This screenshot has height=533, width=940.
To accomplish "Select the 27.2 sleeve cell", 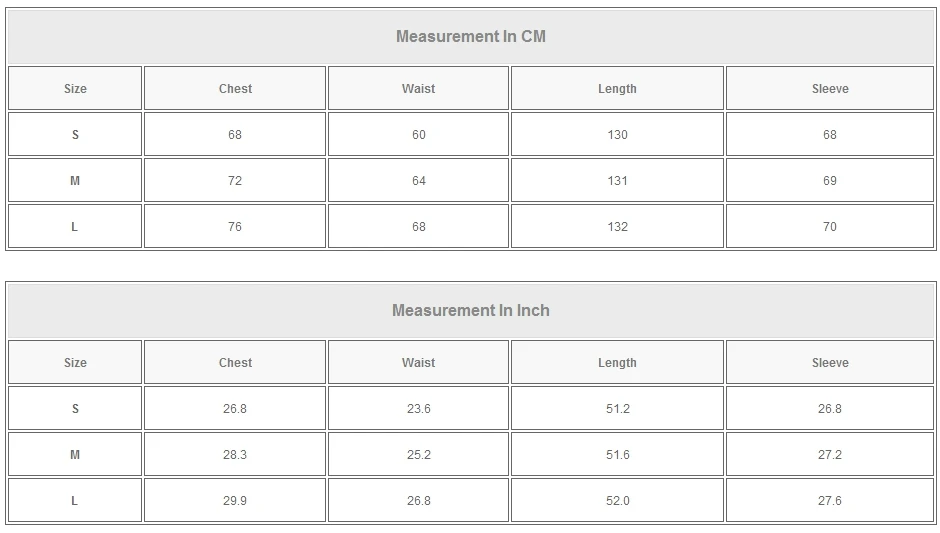I will point(830,455).
